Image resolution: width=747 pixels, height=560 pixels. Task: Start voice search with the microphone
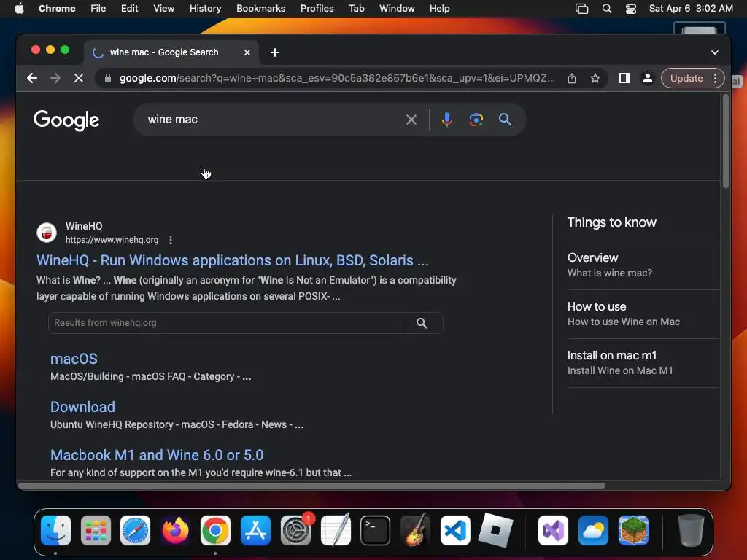(447, 120)
